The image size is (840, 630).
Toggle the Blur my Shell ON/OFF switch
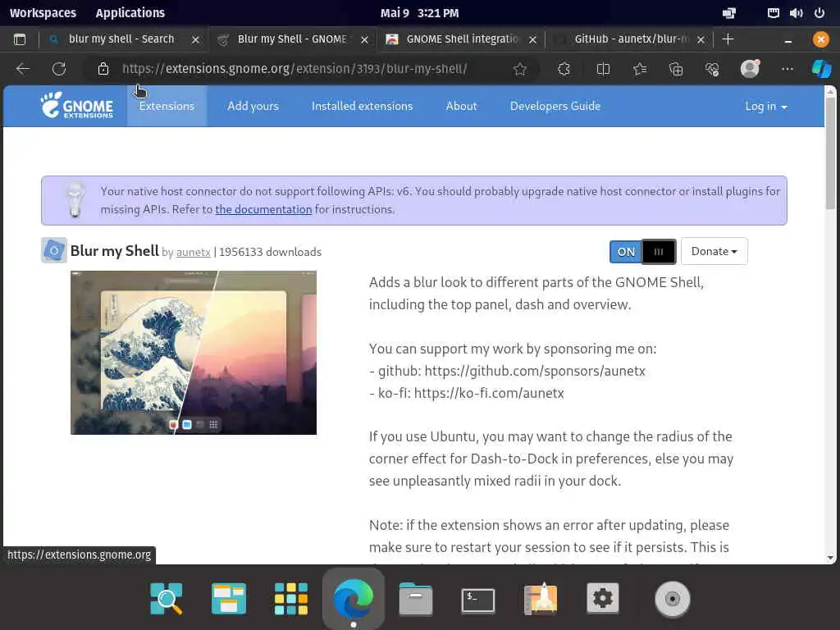[x=643, y=251]
